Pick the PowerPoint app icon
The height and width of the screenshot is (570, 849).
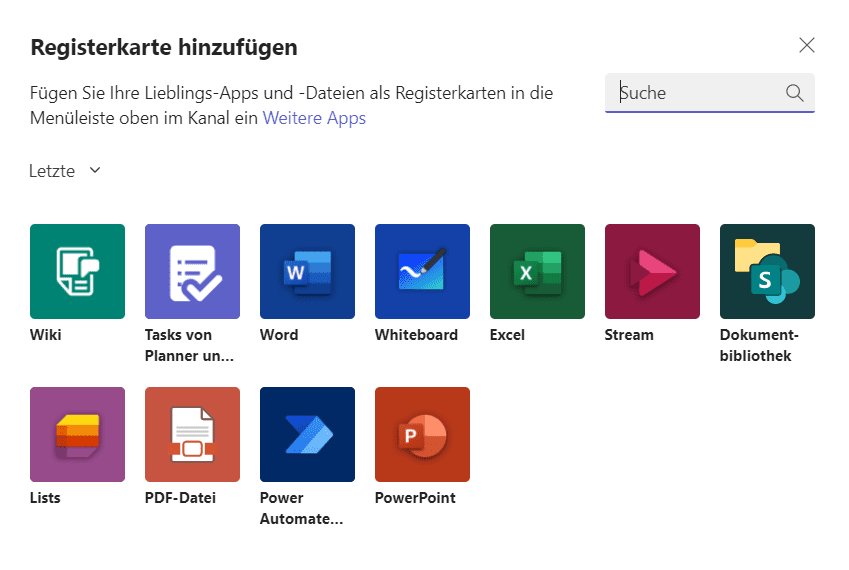coord(422,434)
